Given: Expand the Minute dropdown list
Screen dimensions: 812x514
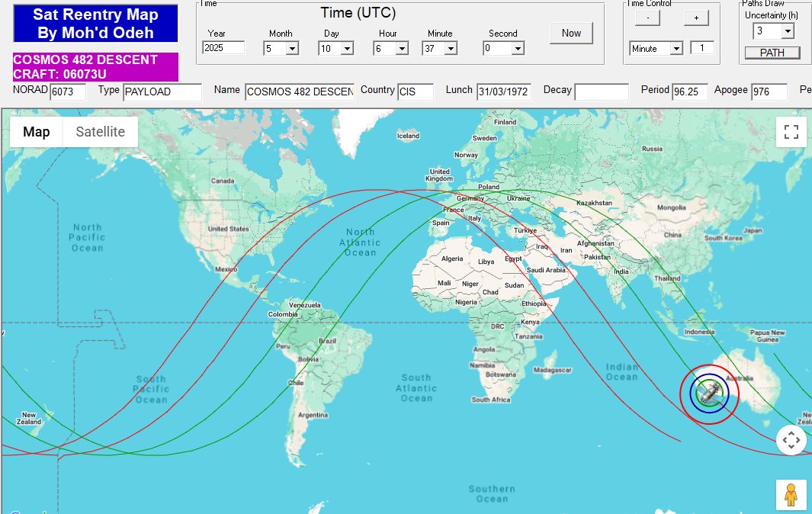Looking at the screenshot, I should (x=450, y=48).
